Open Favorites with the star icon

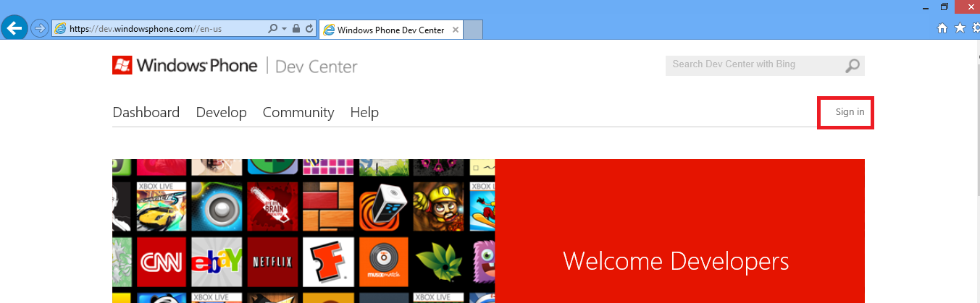coord(960,28)
